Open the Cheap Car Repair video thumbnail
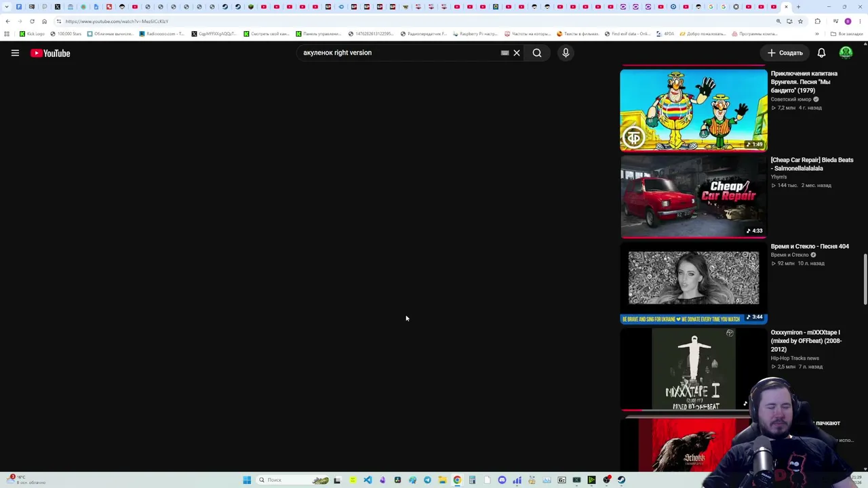 click(x=694, y=197)
